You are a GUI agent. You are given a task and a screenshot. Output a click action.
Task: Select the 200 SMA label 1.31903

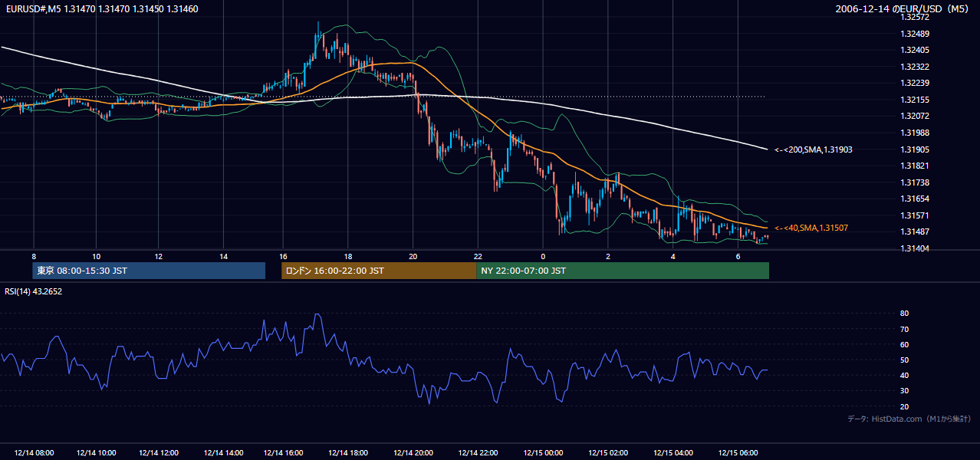coord(814,149)
